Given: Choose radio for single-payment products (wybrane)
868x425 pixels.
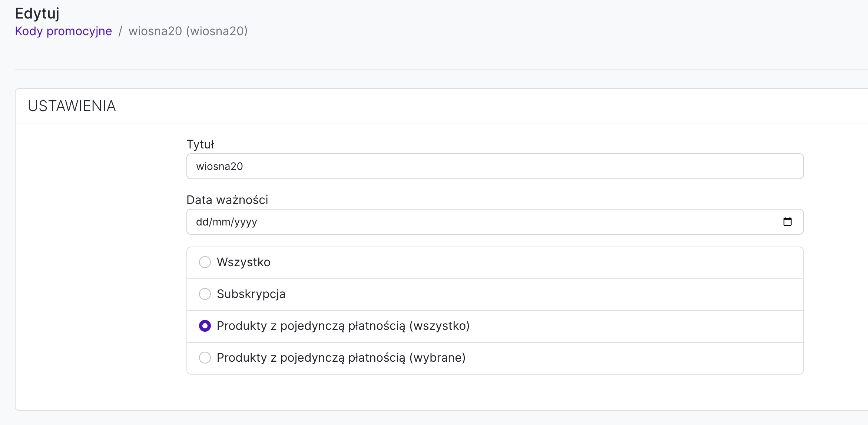Looking at the screenshot, I should 205,358.
